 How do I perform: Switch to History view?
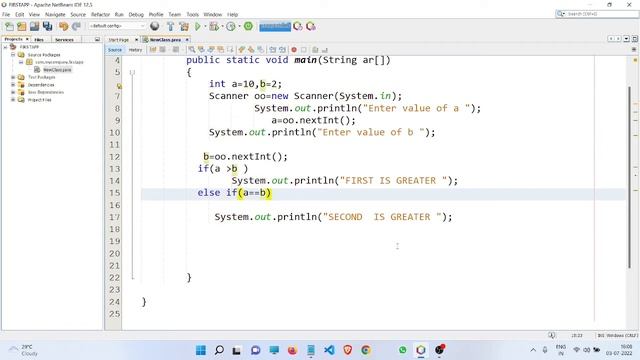pyautogui.click(x=135, y=50)
